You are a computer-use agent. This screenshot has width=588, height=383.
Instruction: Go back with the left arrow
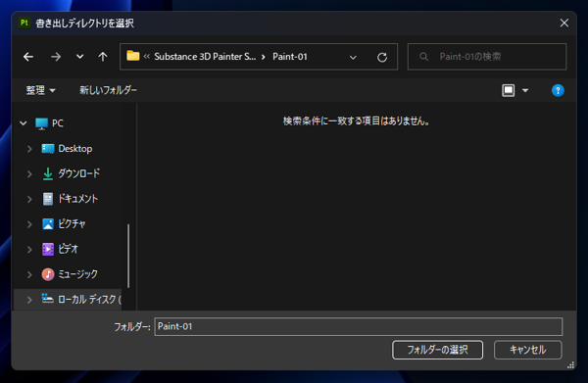tap(28, 57)
